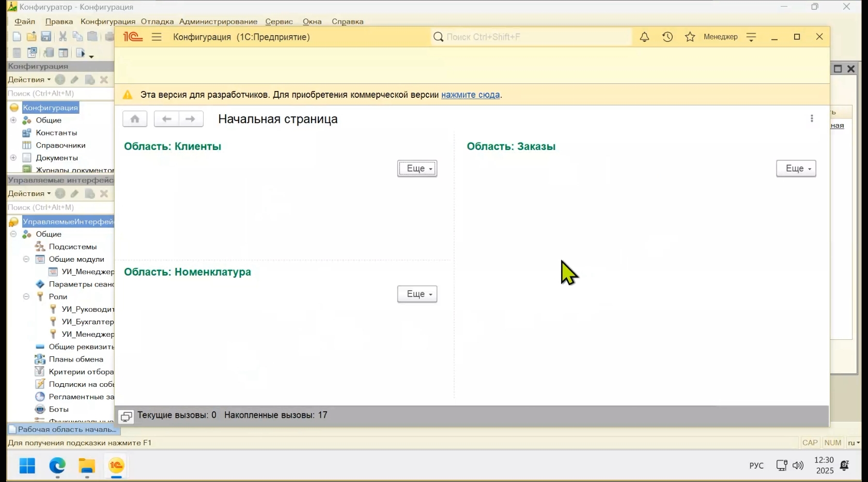This screenshot has height=482, width=868.
Task: Open Действия dropdown in Конфигурация panel
Action: point(29,80)
